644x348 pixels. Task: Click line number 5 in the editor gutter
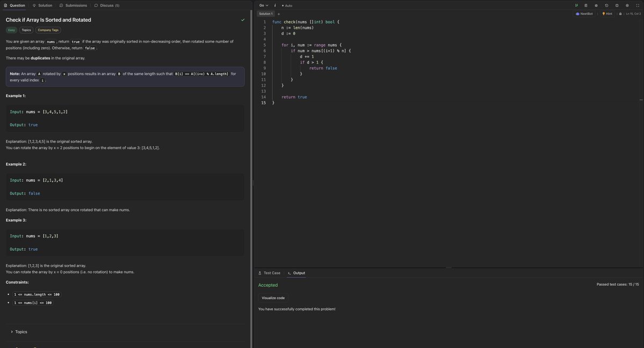click(x=264, y=45)
